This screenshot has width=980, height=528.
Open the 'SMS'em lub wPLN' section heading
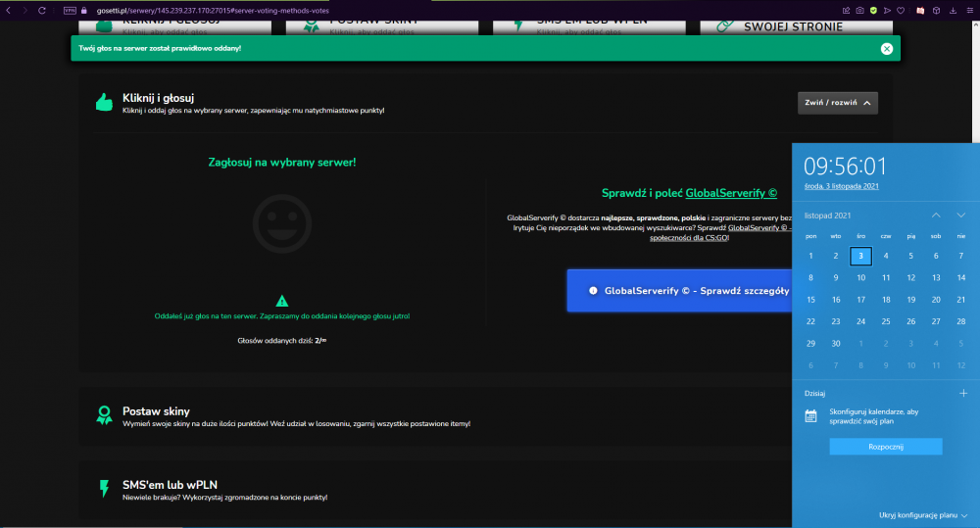coord(170,485)
